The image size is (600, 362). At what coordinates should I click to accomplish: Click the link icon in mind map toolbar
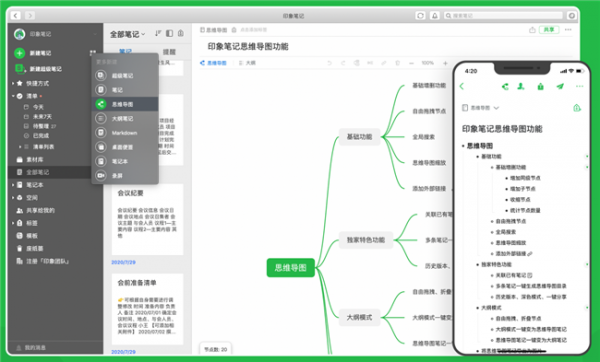[x=383, y=63]
